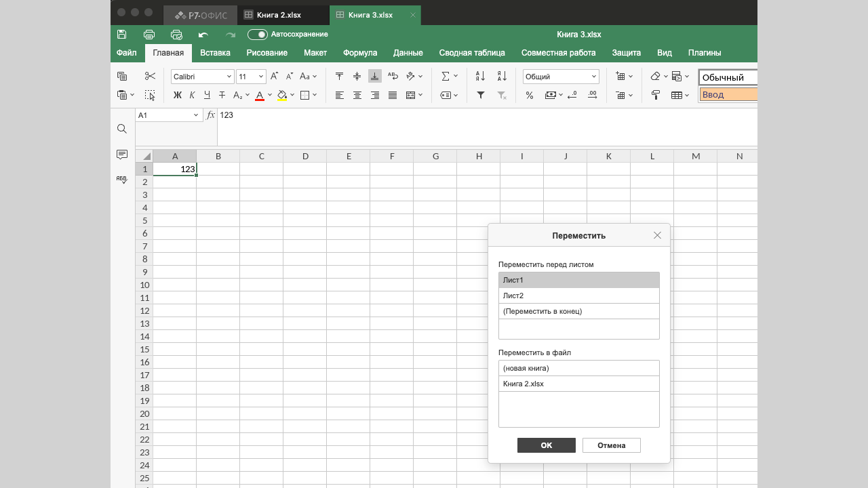The image size is (868, 488).
Task: Click the Quick print icon
Action: point(176,35)
